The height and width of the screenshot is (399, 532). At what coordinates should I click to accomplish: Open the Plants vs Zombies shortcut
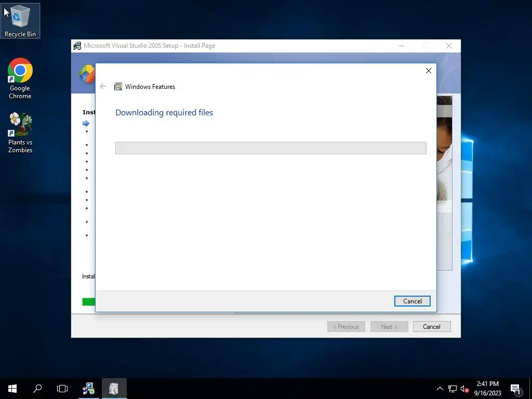[x=20, y=132]
